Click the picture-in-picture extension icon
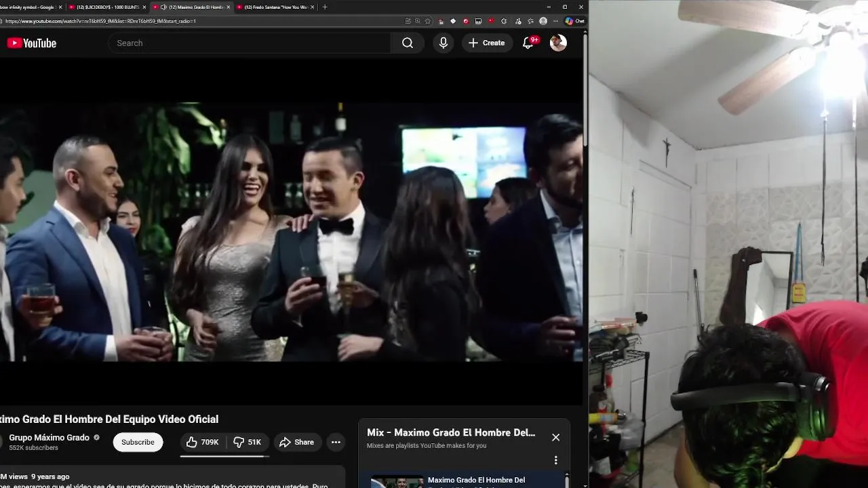Viewport: 868px width, 488px height. point(478,21)
